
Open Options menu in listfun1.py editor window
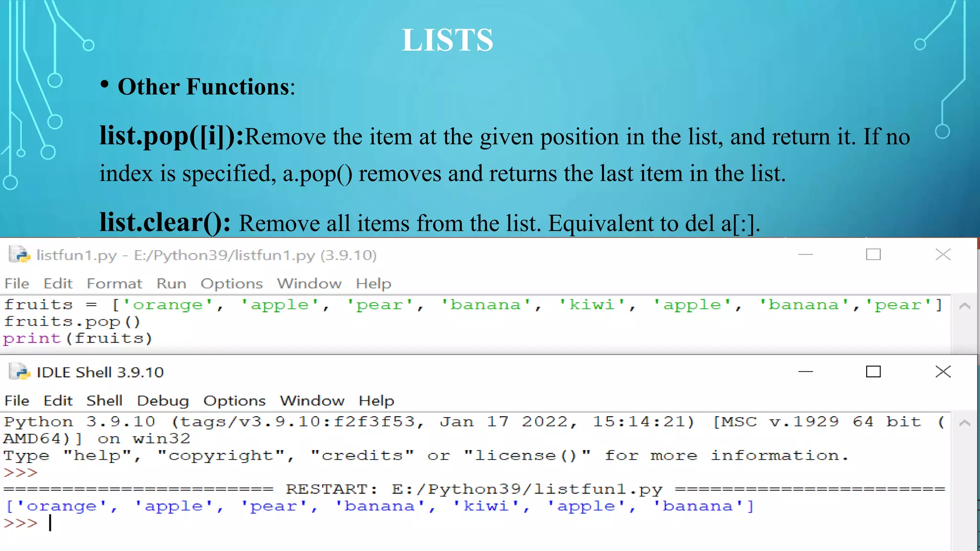(232, 284)
